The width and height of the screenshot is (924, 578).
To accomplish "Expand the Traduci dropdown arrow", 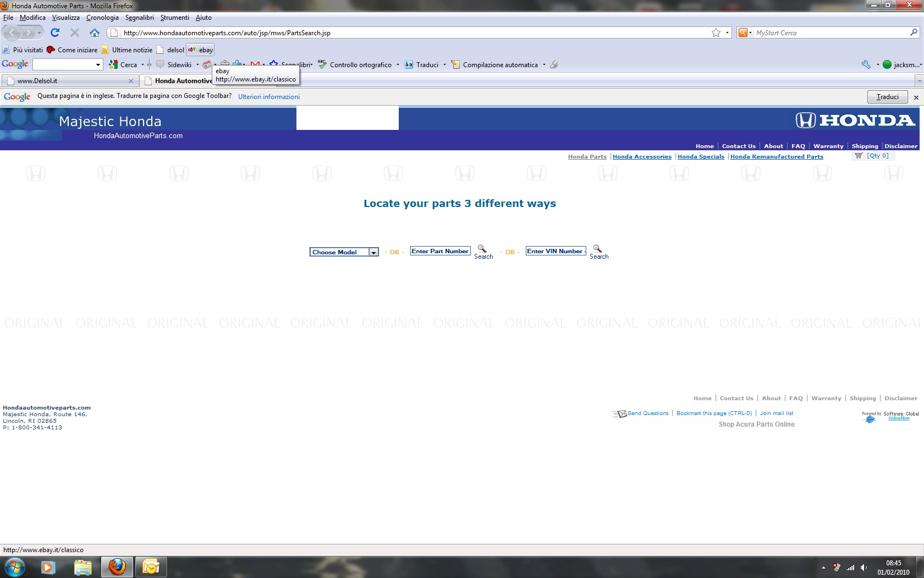I will click(x=444, y=65).
